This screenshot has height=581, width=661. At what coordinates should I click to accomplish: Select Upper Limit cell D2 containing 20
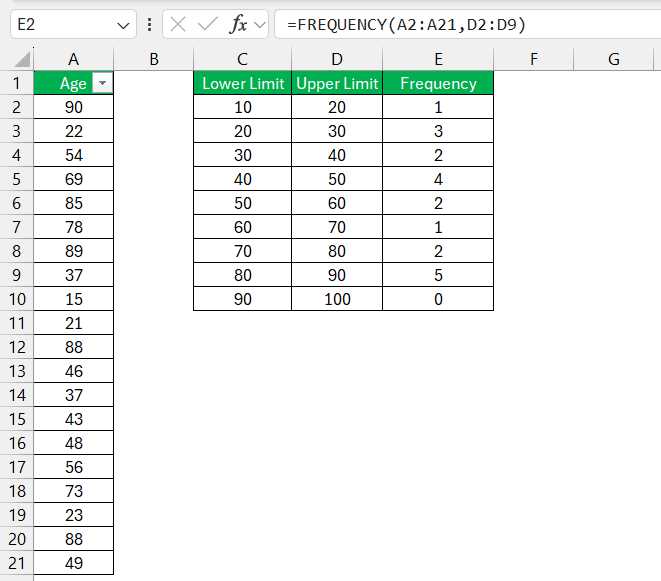pos(337,107)
